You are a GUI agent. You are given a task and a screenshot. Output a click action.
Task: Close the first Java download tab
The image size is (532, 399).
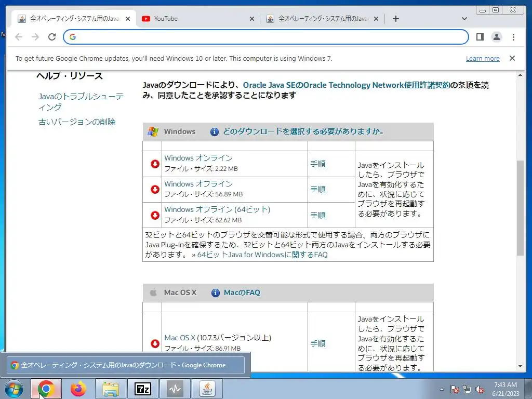(128, 19)
